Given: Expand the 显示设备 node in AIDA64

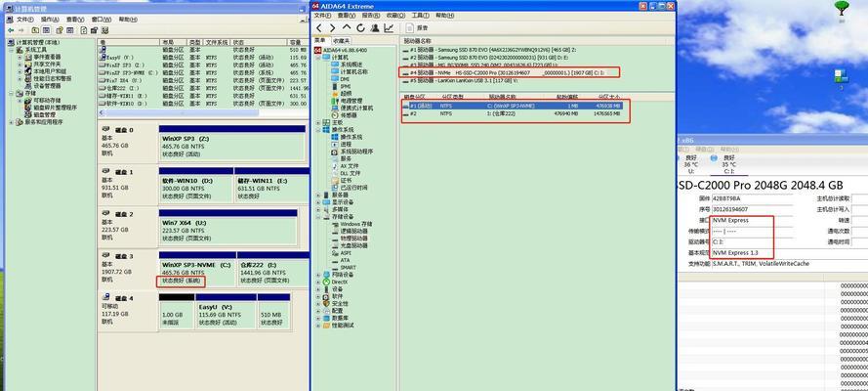Looking at the screenshot, I should click(317, 202).
